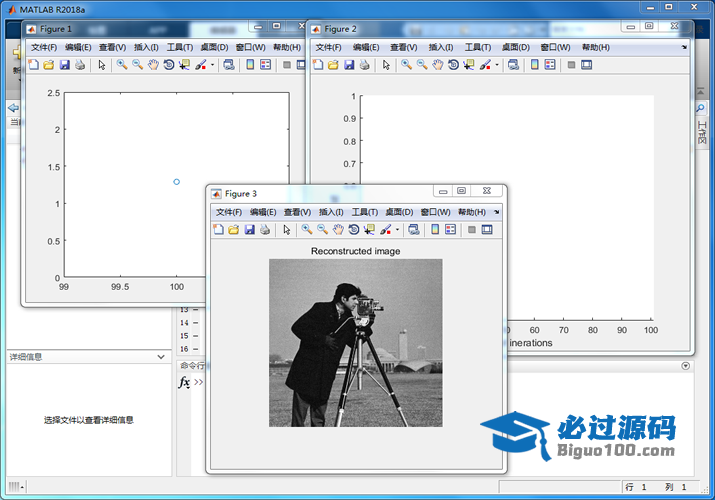The width and height of the screenshot is (715, 500).
Task: Select Data Cursor tool in Figure 1
Action: click(184, 65)
